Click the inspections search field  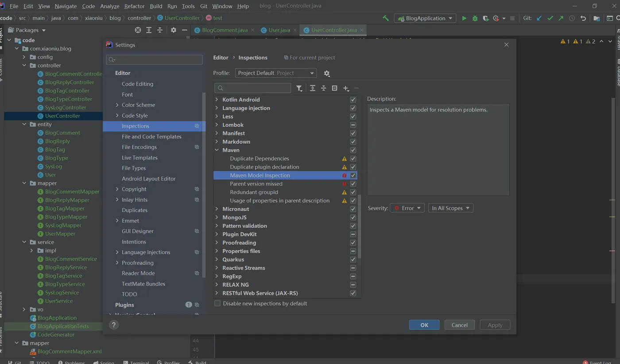click(253, 88)
